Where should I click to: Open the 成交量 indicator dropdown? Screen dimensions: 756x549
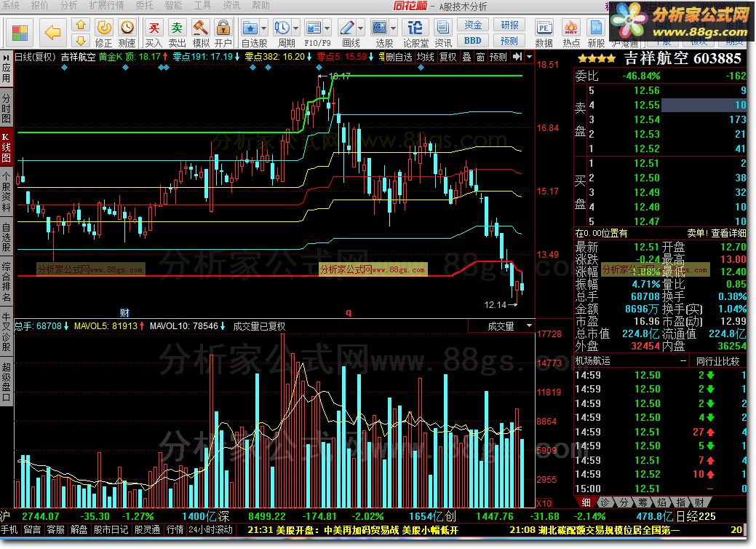[529, 325]
